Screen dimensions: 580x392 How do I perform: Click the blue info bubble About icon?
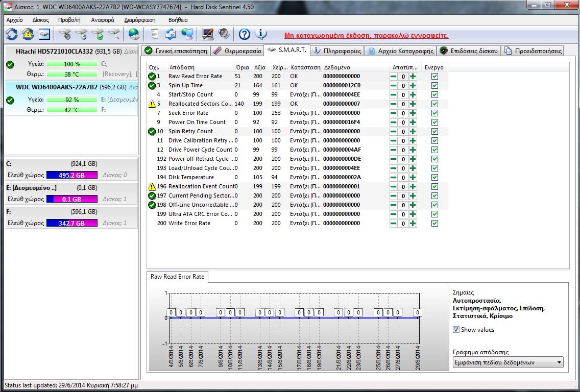click(x=261, y=34)
